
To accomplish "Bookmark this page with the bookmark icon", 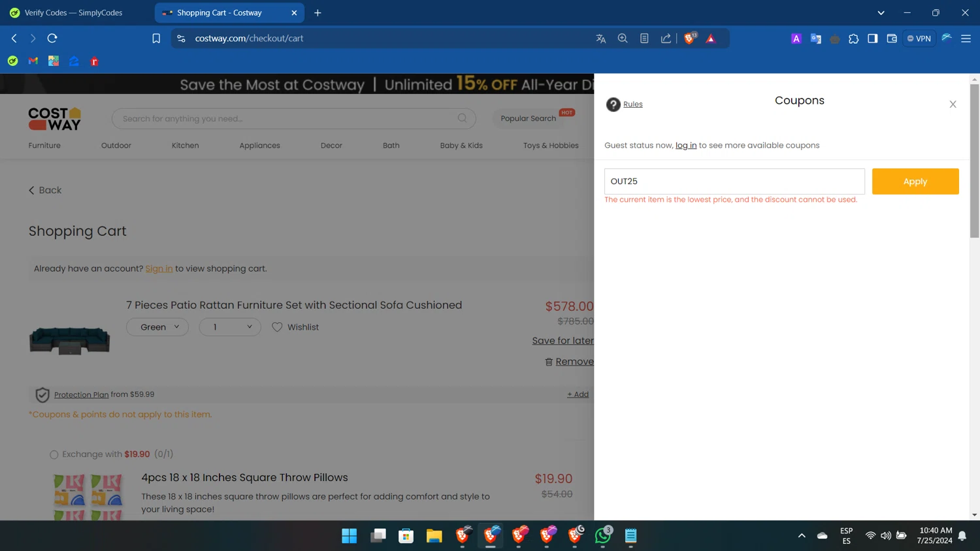I will pos(156,39).
